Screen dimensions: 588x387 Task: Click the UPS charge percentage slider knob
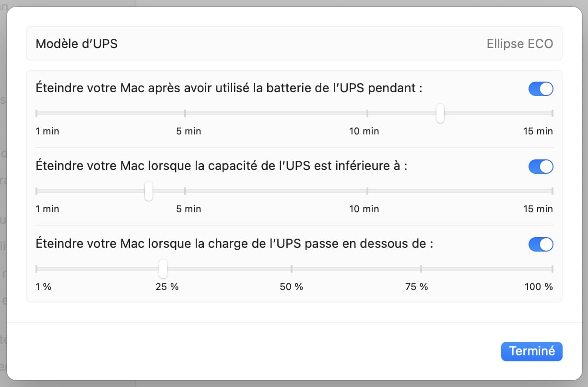(163, 269)
